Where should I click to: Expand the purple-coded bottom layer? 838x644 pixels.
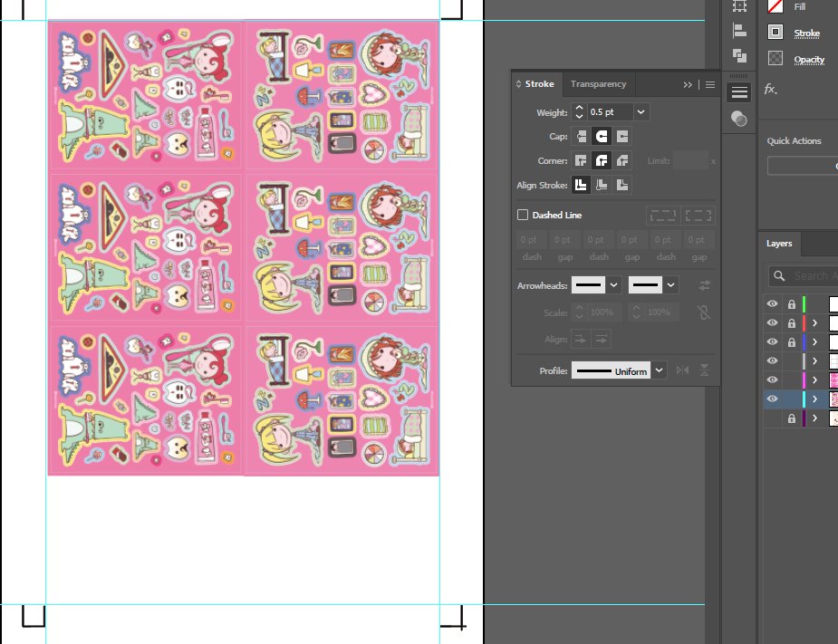coord(815,418)
